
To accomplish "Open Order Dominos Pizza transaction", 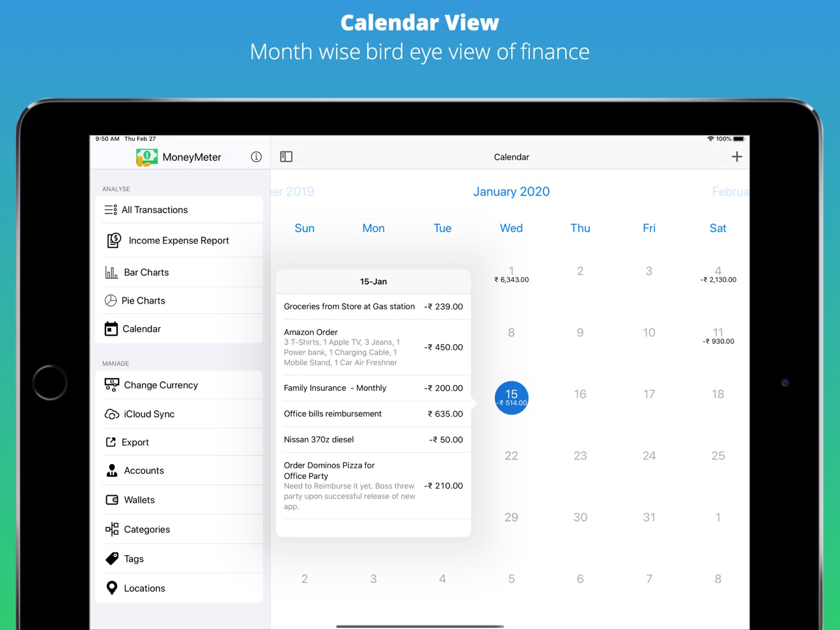I will tap(373, 485).
